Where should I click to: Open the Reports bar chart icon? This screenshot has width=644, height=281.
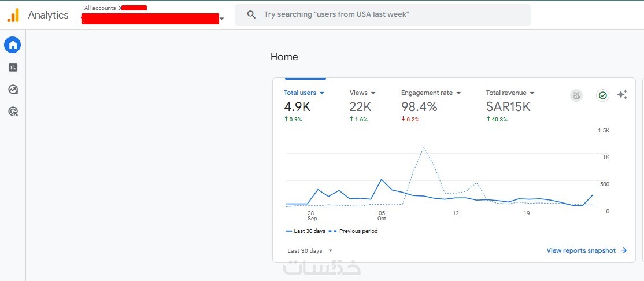[13, 67]
